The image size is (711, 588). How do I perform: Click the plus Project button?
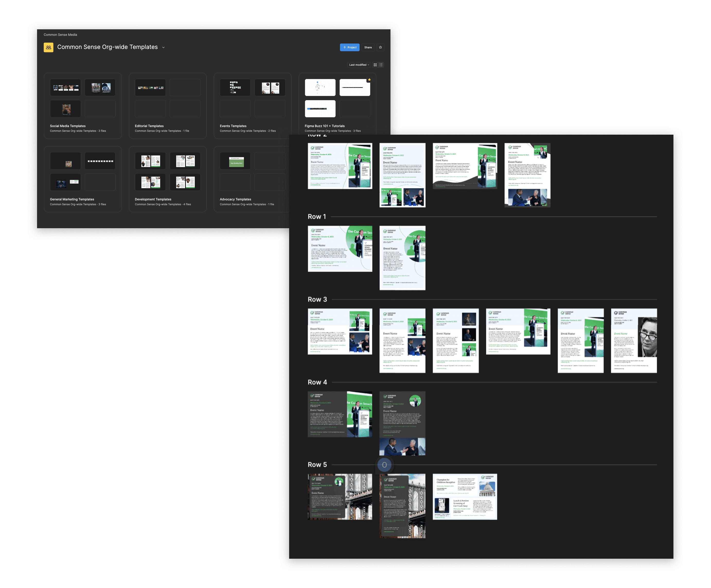tap(349, 47)
